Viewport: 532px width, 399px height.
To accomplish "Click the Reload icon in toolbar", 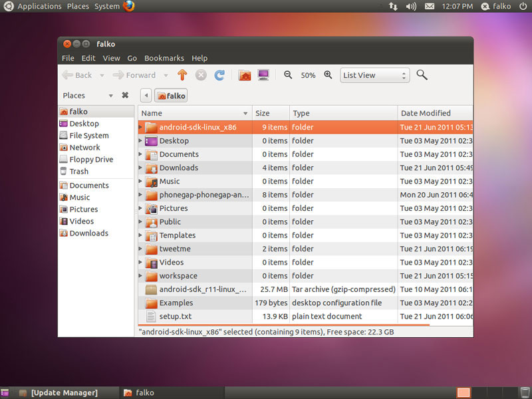I will point(219,75).
